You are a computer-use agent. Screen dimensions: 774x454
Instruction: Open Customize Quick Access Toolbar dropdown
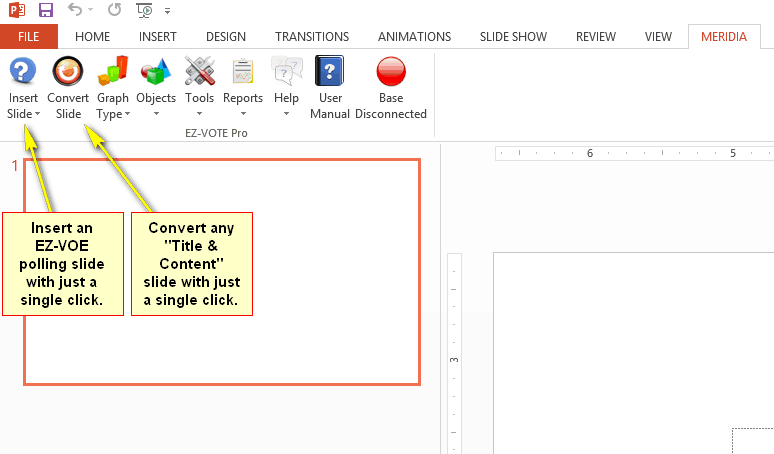168,10
